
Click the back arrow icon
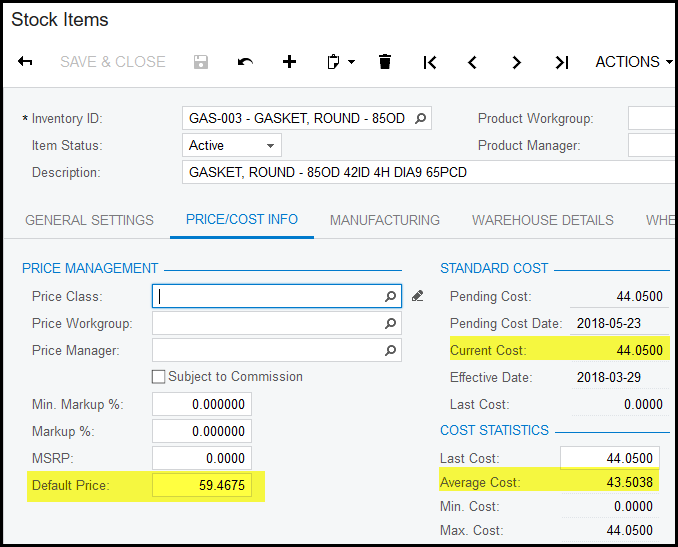coord(26,62)
